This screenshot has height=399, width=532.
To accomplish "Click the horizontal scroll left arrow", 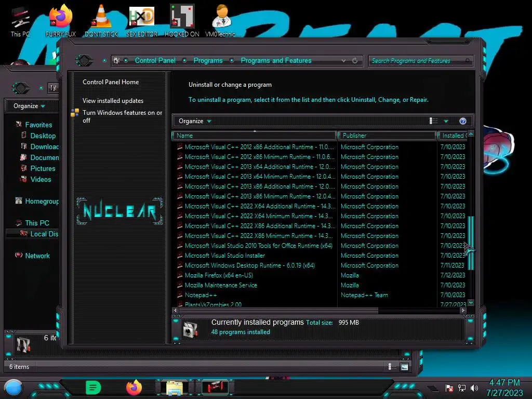I will click(175, 310).
